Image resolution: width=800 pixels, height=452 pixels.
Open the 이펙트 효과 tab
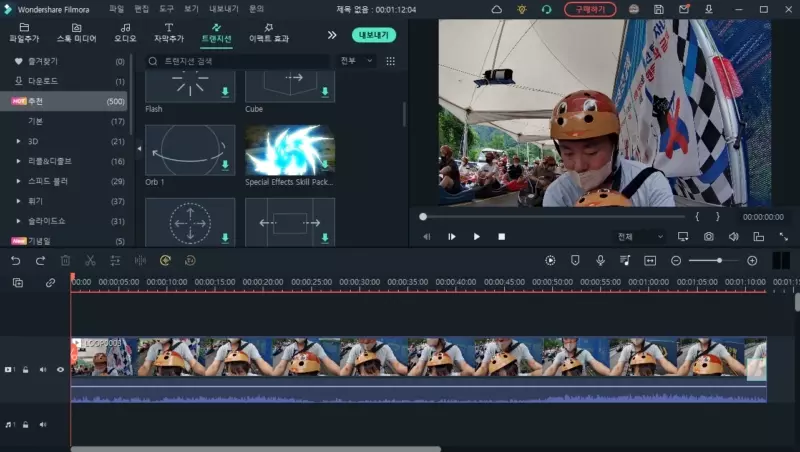pyautogui.click(x=269, y=33)
